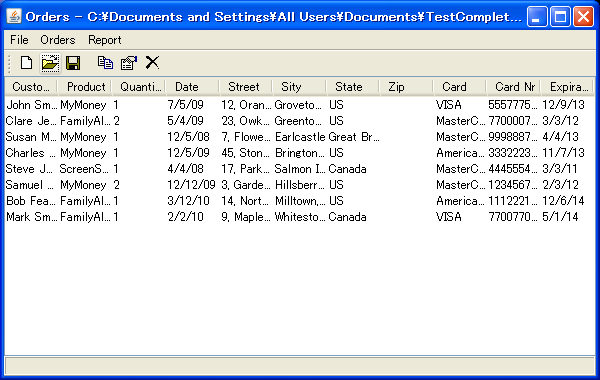Open the File menu
The height and width of the screenshot is (380, 600).
coord(19,40)
